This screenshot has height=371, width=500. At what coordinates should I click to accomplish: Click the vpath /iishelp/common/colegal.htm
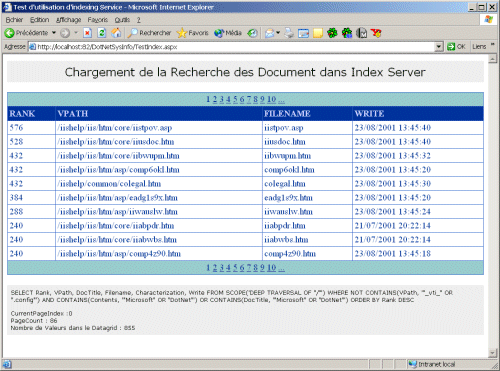click(109, 184)
